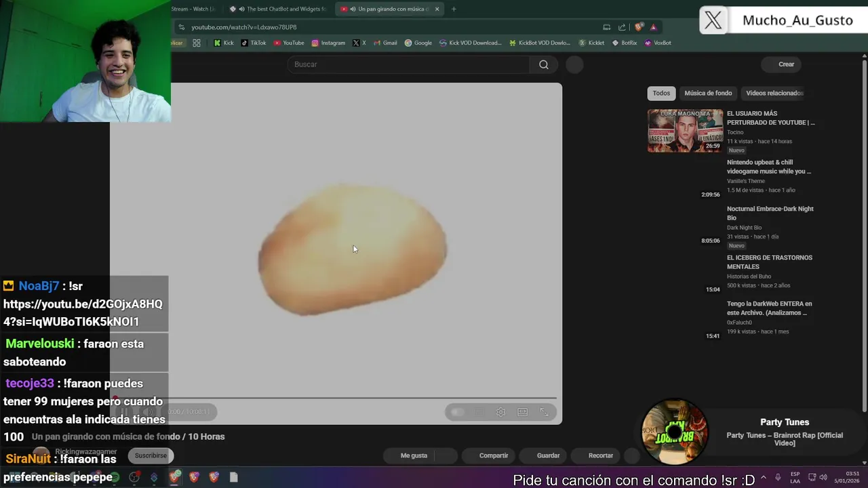This screenshot has height=488, width=868.
Task: Open 'EL ICEBERG DE TRASTORNOS MENTALES' video
Action: pyautogui.click(x=769, y=262)
